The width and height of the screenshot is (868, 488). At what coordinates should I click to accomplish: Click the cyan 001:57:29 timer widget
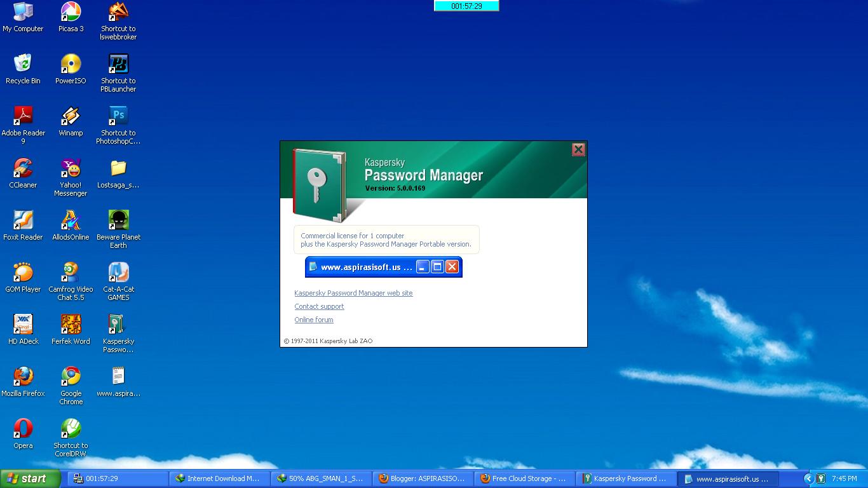pos(466,6)
